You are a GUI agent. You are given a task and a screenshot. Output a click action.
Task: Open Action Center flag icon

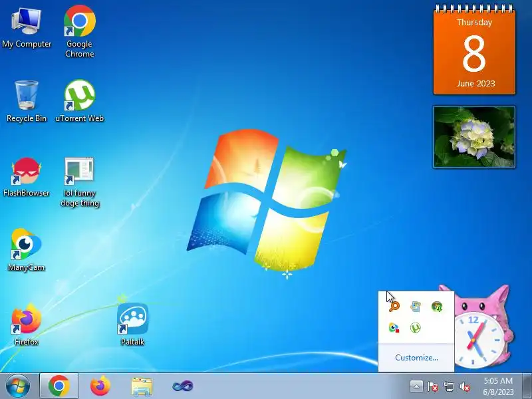pos(432,386)
